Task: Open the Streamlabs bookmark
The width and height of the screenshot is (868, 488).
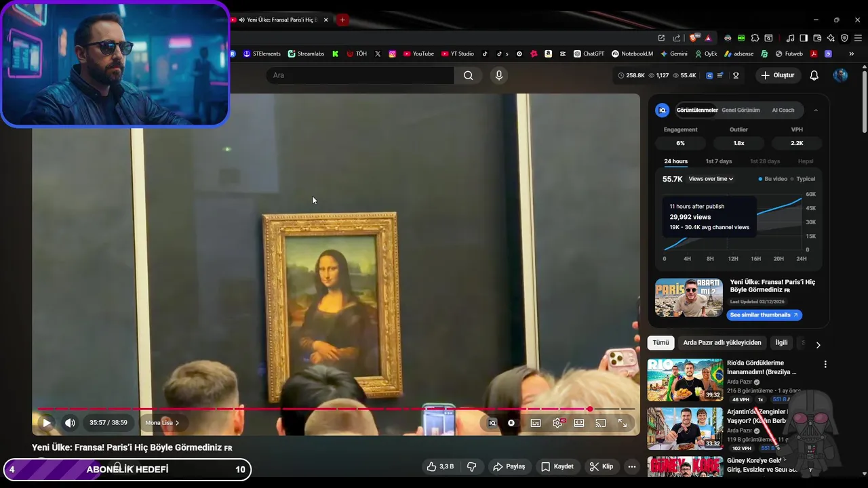Action: (306, 54)
